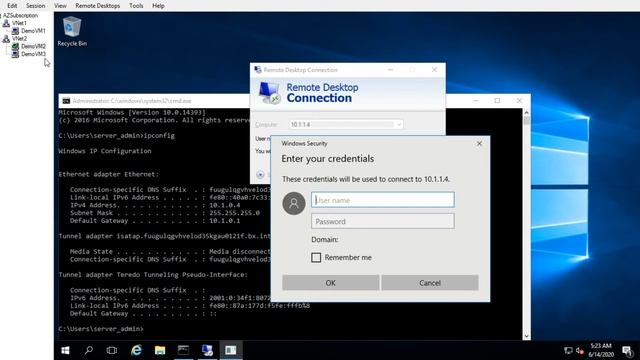Click the volume tray icon
Image resolution: width=640 pixels, height=360 pixels.
(x=580, y=350)
